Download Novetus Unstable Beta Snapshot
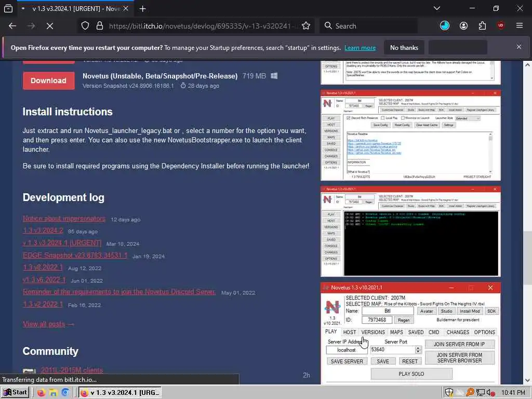Image resolution: width=532 pixels, height=399 pixels. (x=48, y=81)
